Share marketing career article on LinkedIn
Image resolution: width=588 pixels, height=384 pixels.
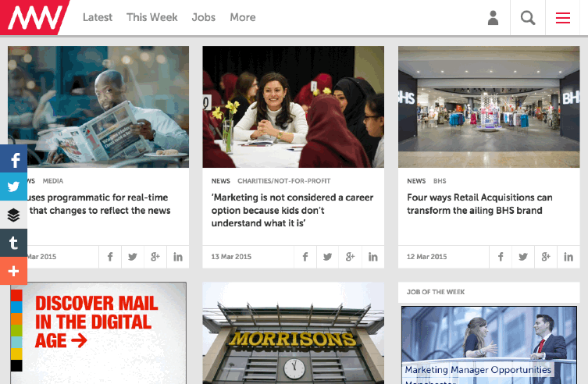372,257
